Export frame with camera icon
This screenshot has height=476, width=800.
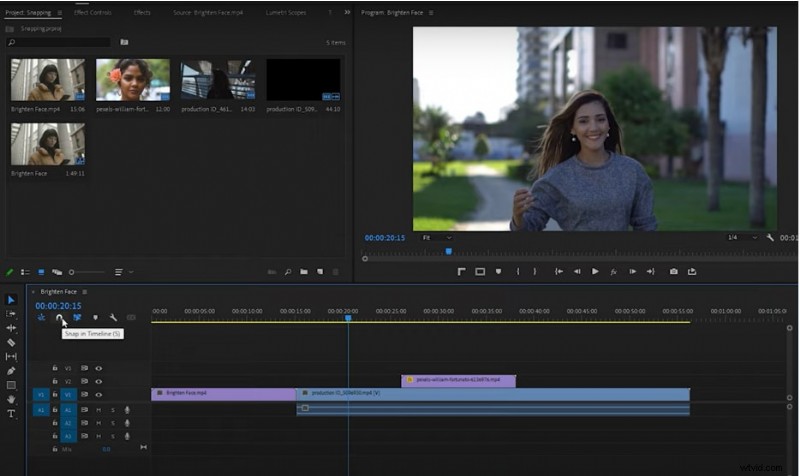tap(673, 271)
